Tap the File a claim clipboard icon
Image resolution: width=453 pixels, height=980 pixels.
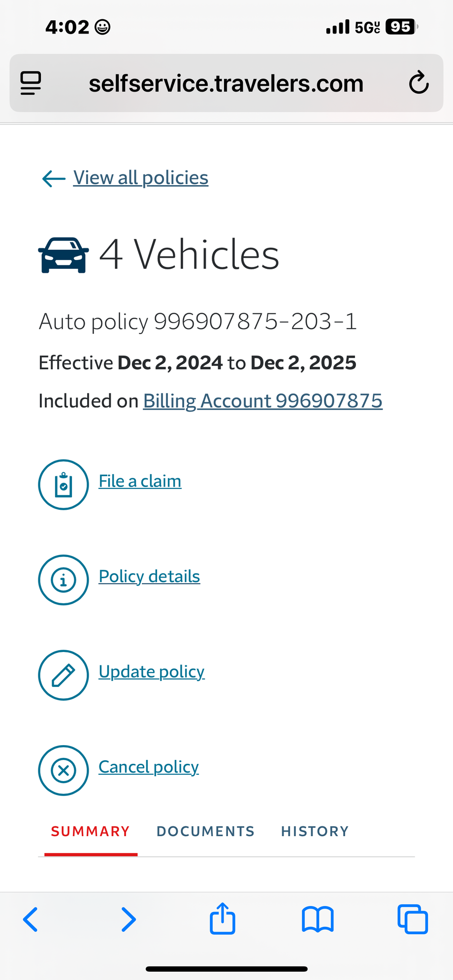coord(64,485)
